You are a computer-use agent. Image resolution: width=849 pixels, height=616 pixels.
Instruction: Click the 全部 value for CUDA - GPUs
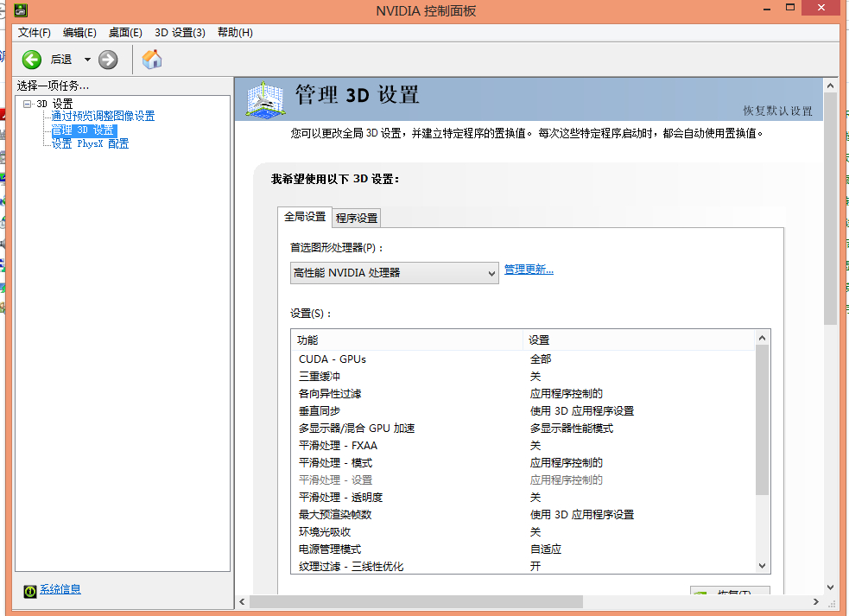click(x=541, y=359)
